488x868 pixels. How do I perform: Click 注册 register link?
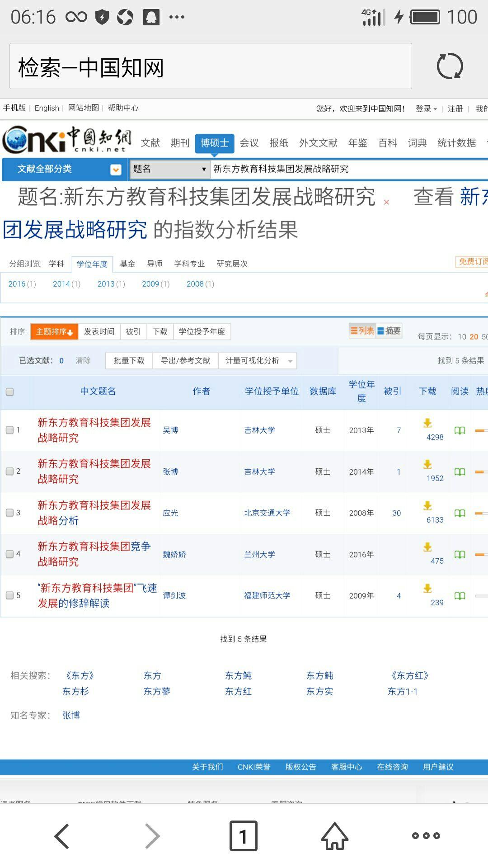pyautogui.click(x=455, y=109)
